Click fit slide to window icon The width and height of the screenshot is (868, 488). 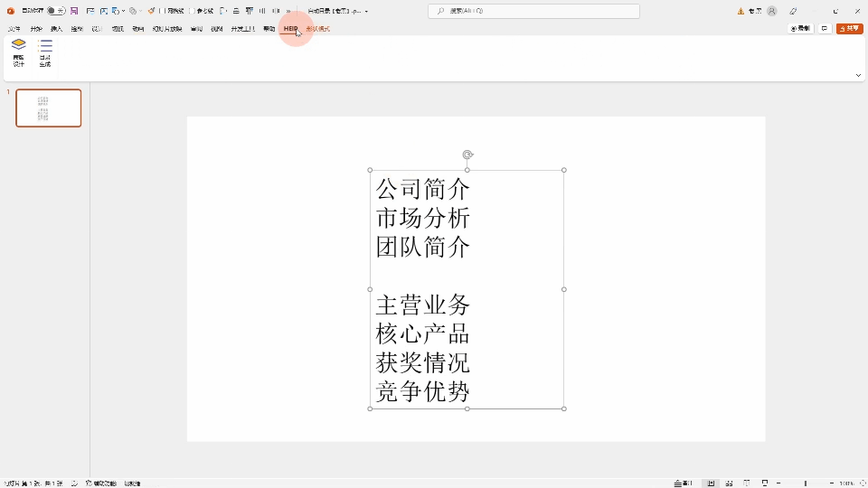[863, 483]
